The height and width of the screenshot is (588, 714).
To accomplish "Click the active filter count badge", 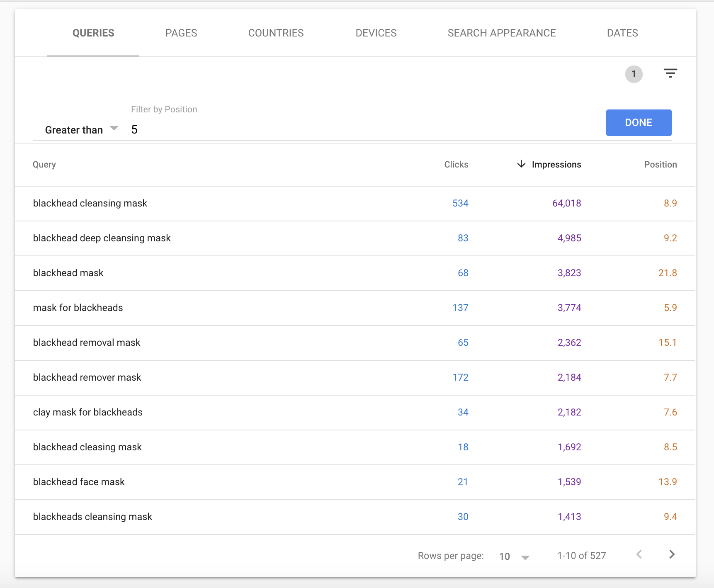I will coord(634,74).
